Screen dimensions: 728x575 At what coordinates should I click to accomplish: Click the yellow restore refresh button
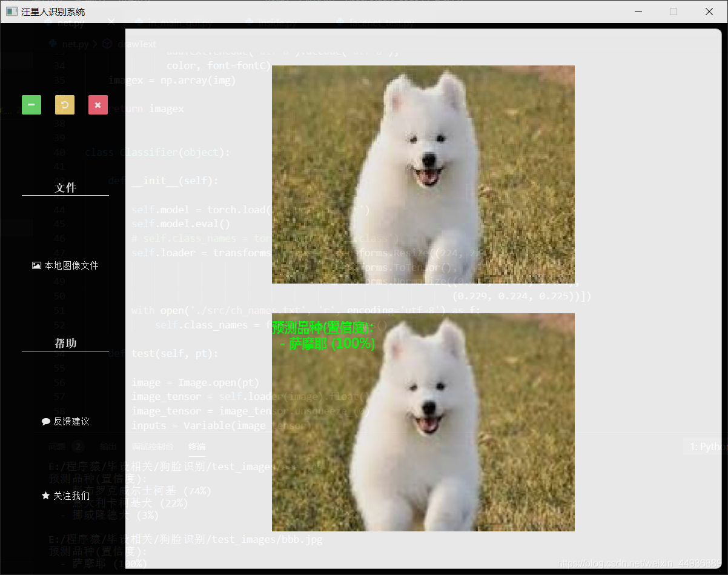tap(65, 105)
